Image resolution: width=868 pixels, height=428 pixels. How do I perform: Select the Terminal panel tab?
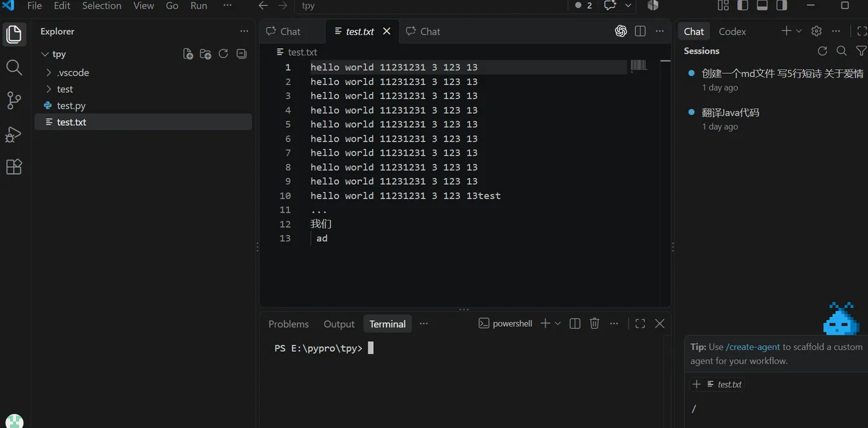tap(387, 324)
